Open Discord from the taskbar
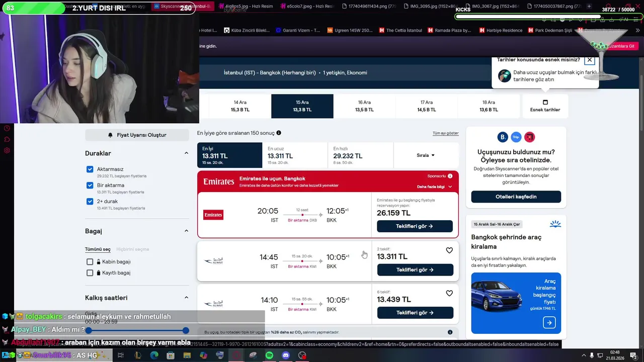Viewport: 644px width, 362px height. point(286,355)
